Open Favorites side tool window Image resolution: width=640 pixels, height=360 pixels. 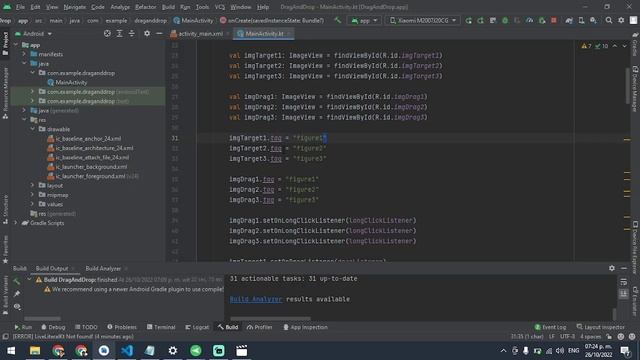click(5, 249)
